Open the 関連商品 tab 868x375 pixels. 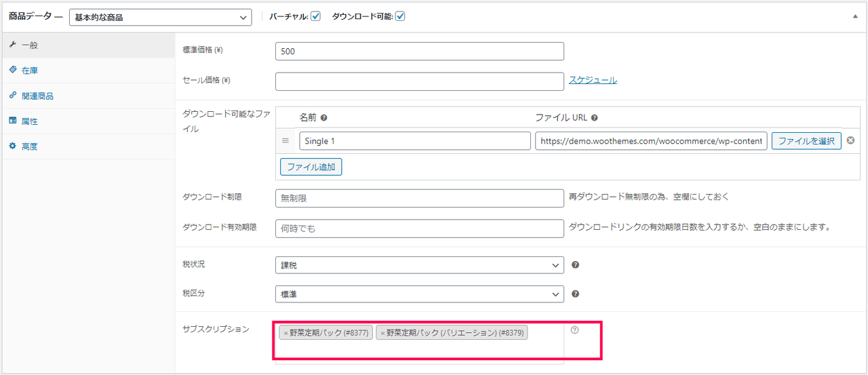(37, 96)
